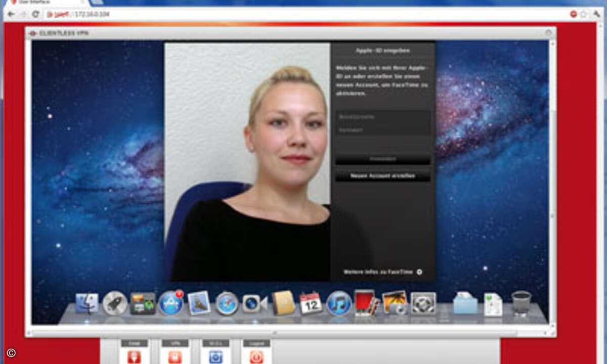Click the browser forward arrow

pyautogui.click(x=23, y=14)
